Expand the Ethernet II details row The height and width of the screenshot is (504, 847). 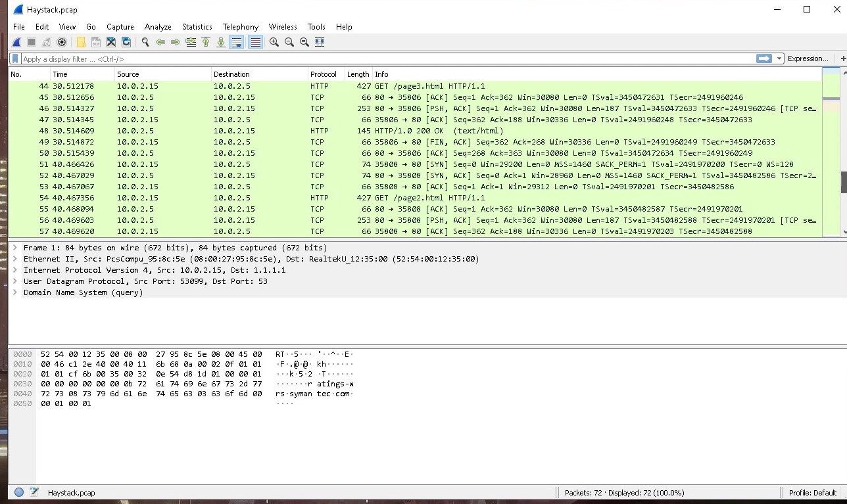(15, 259)
